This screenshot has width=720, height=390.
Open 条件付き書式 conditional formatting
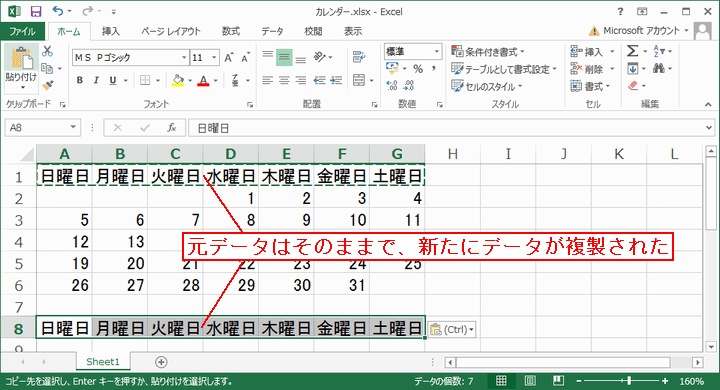point(488,51)
